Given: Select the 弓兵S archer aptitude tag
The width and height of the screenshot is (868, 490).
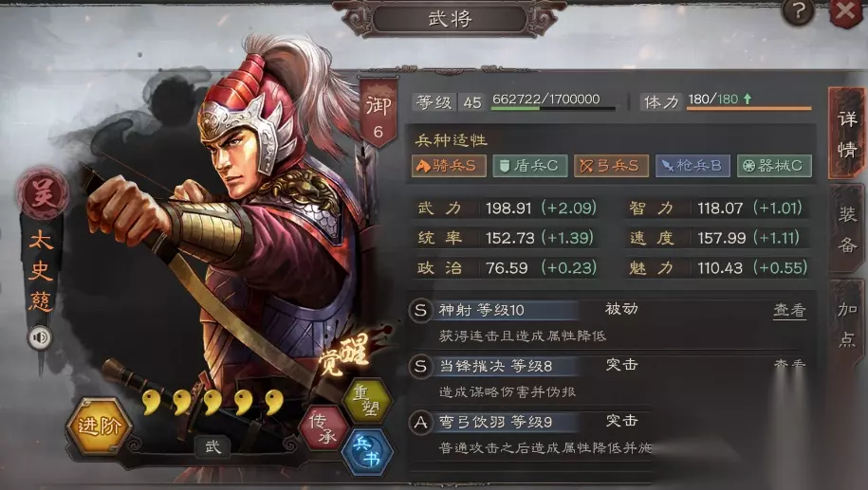Looking at the screenshot, I should tap(611, 166).
